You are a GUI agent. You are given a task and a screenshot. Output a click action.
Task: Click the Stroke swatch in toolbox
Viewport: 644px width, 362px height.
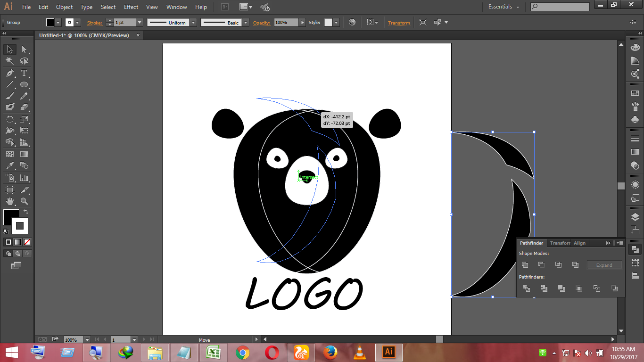(20, 226)
